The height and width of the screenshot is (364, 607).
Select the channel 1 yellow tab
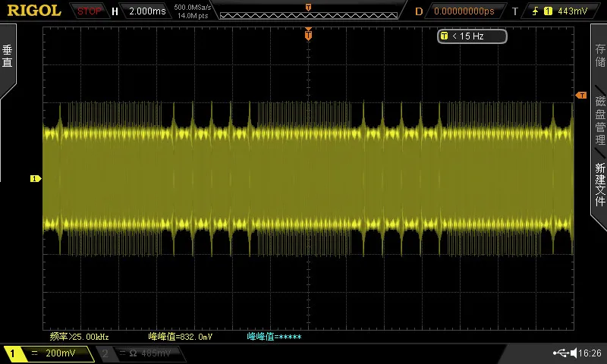pyautogui.click(x=13, y=353)
